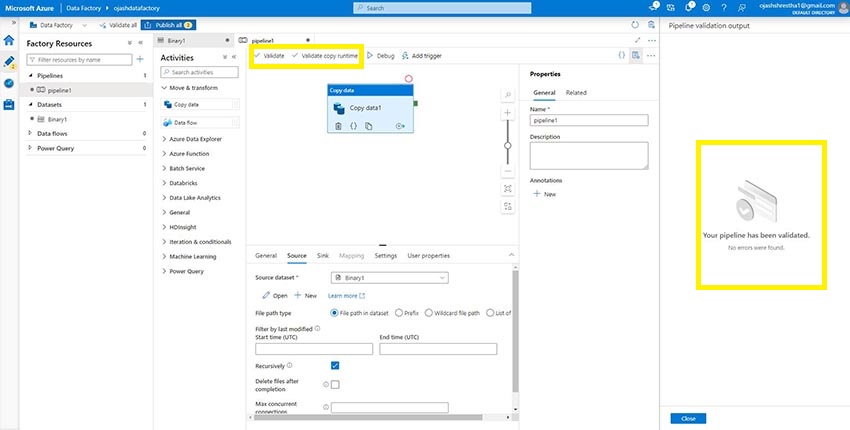Screen dimensions: 850x430
Task: Expand the Power Query resource group
Action: pyautogui.click(x=30, y=148)
